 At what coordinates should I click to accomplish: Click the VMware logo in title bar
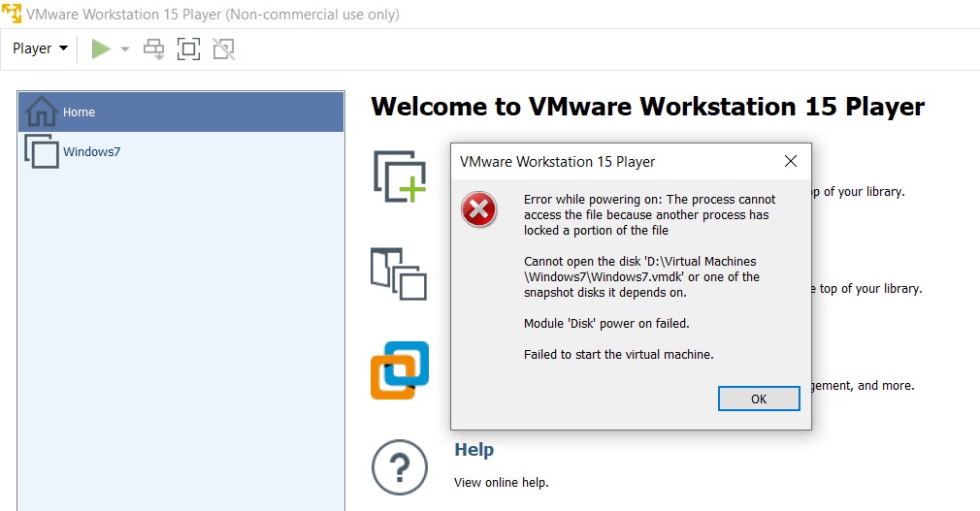(12, 14)
